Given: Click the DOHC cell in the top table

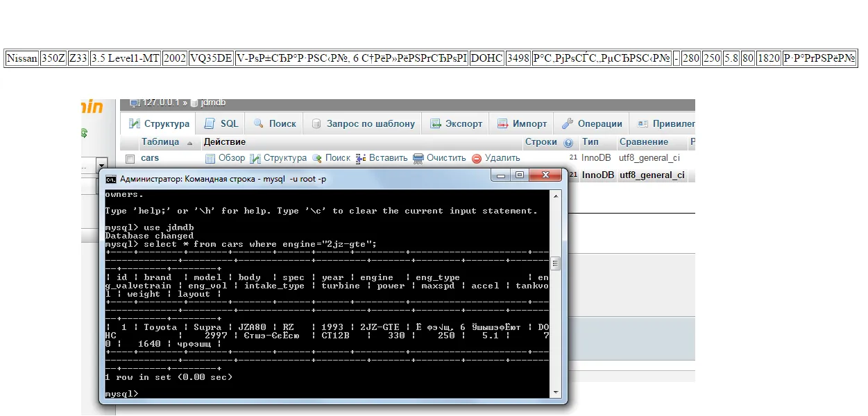Looking at the screenshot, I should pos(487,58).
